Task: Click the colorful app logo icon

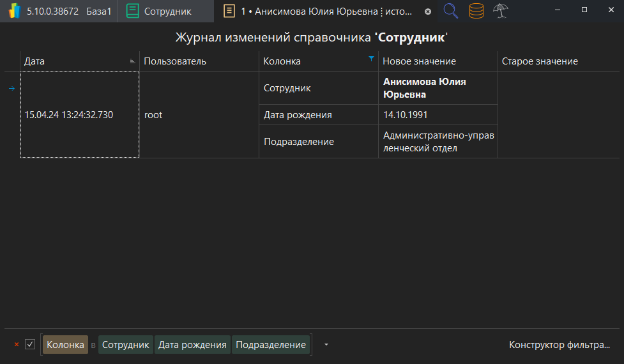Action: pos(14,11)
